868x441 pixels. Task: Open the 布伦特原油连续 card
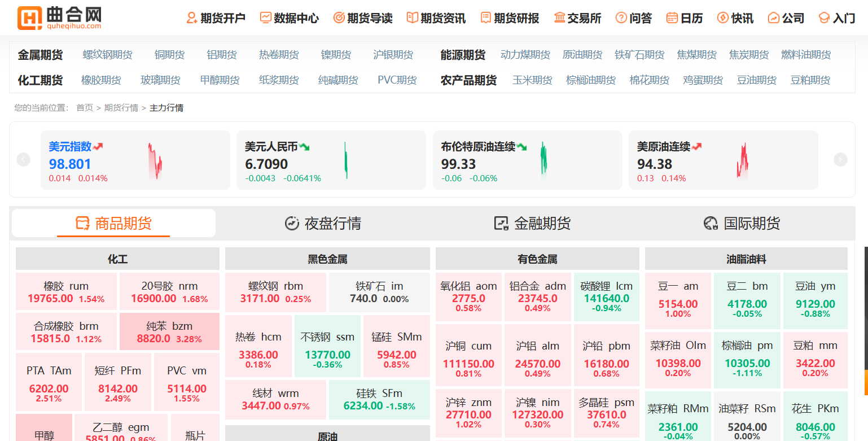click(528, 160)
